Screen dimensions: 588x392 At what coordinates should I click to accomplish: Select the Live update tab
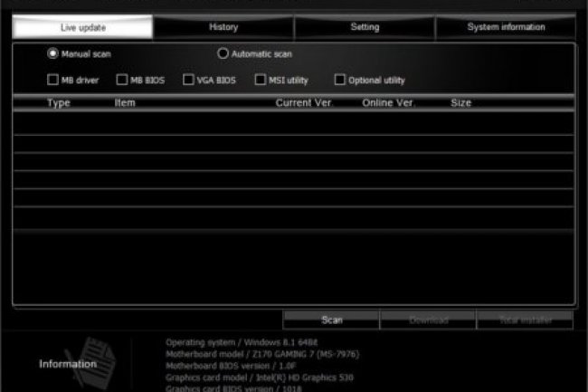(82, 27)
